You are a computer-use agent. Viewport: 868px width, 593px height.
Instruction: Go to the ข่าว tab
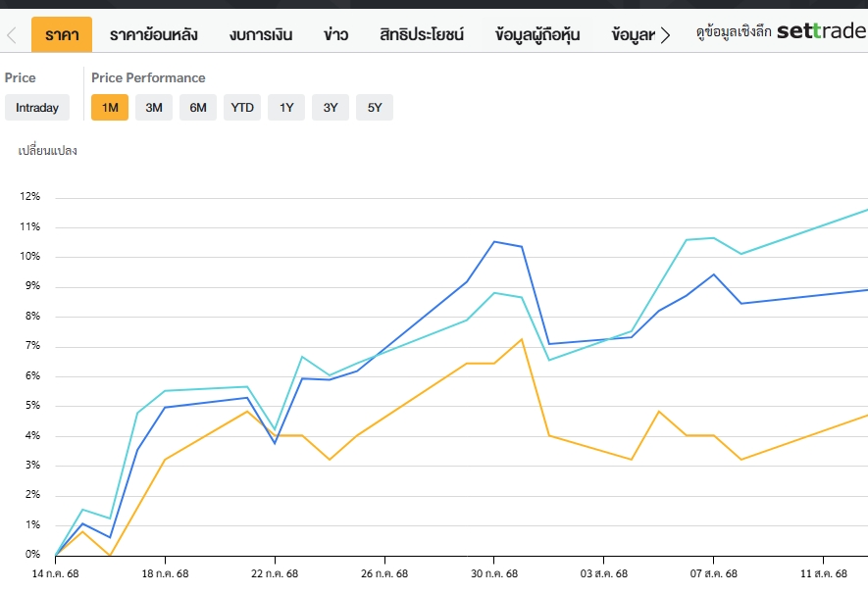pos(335,35)
